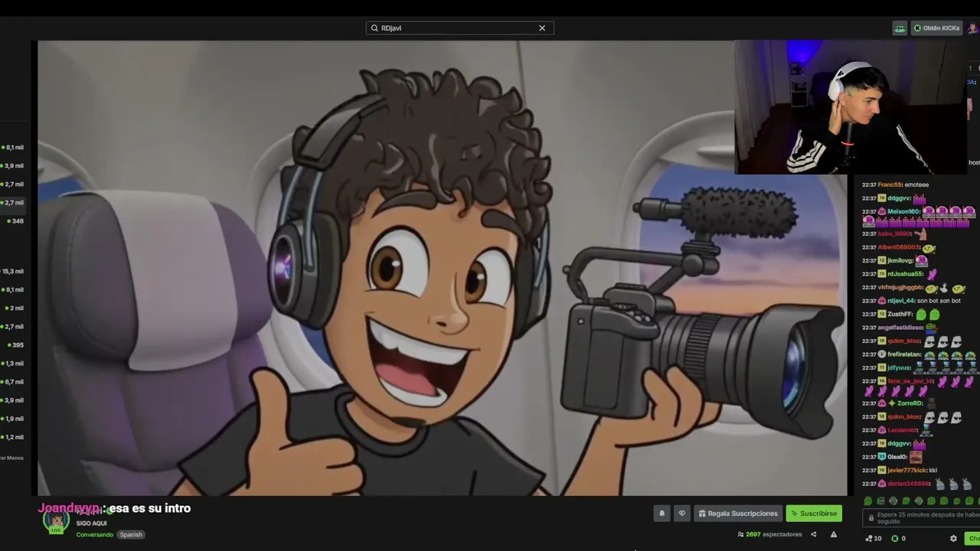
Task: Open the channel points icon showing 10
Action: (874, 539)
